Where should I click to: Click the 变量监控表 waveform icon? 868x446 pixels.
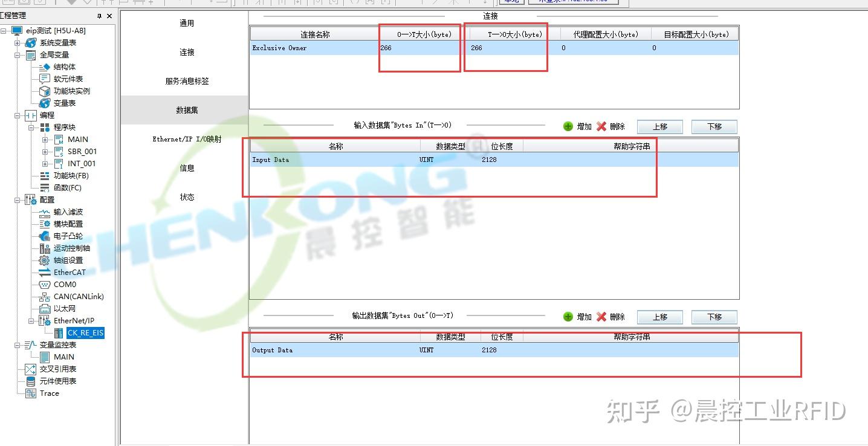click(31, 345)
